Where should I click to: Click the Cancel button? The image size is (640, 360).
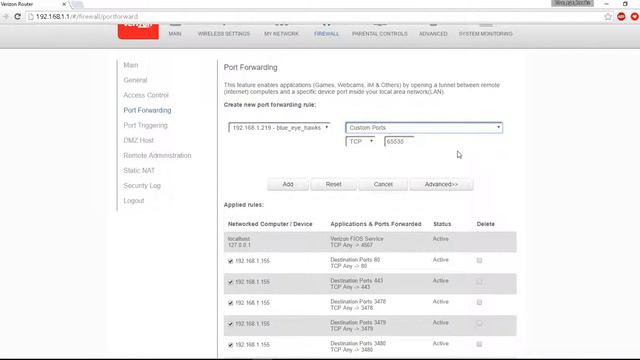point(383,184)
